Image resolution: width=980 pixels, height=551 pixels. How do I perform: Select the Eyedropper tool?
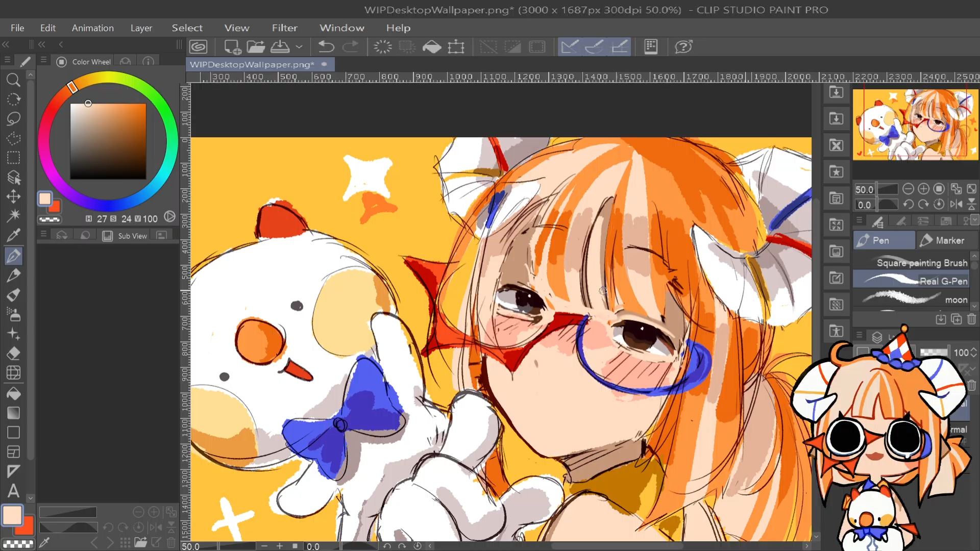click(x=13, y=235)
